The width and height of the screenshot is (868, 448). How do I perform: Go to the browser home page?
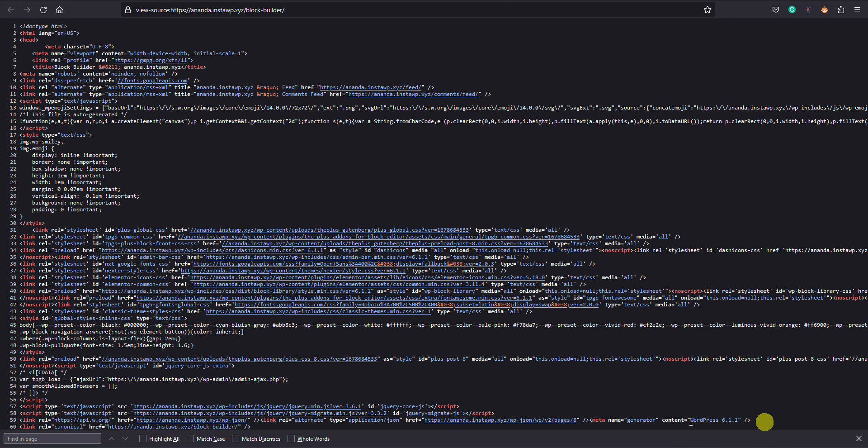coord(59,10)
